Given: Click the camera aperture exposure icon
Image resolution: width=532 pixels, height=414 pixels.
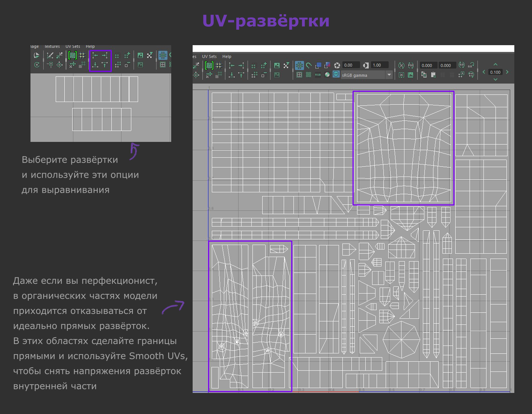Looking at the screenshot, I should (337, 65).
